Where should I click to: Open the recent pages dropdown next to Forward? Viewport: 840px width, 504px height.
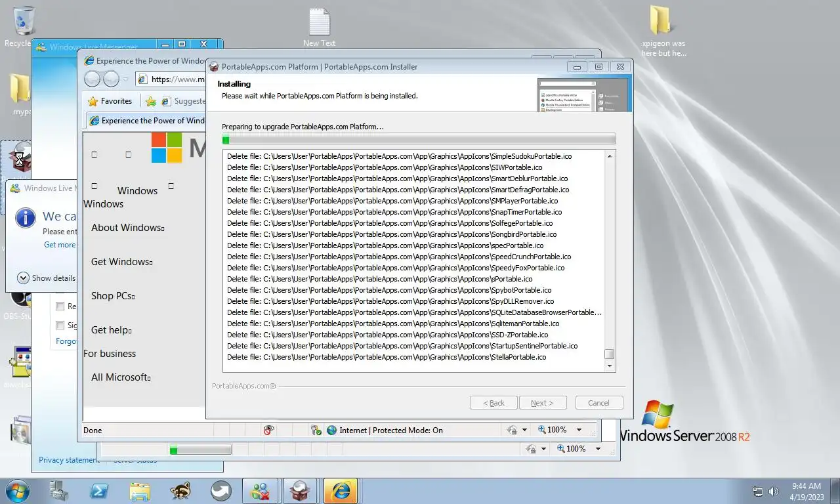coord(126,79)
